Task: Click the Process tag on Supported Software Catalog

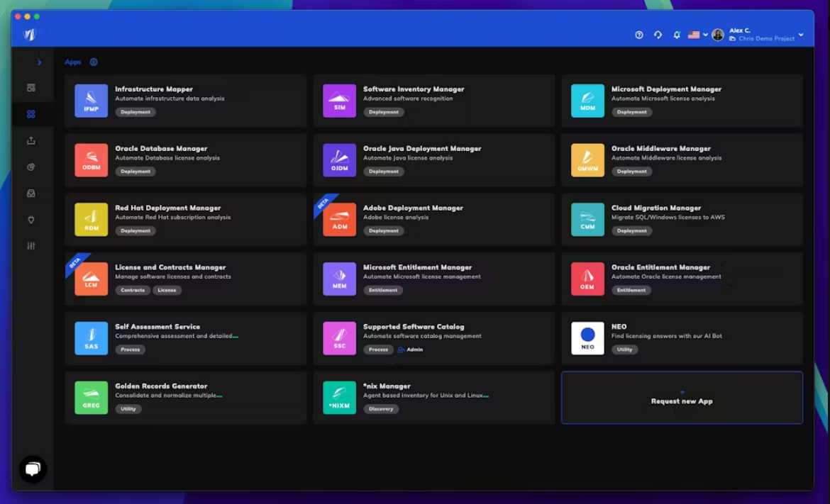Action: pos(378,349)
